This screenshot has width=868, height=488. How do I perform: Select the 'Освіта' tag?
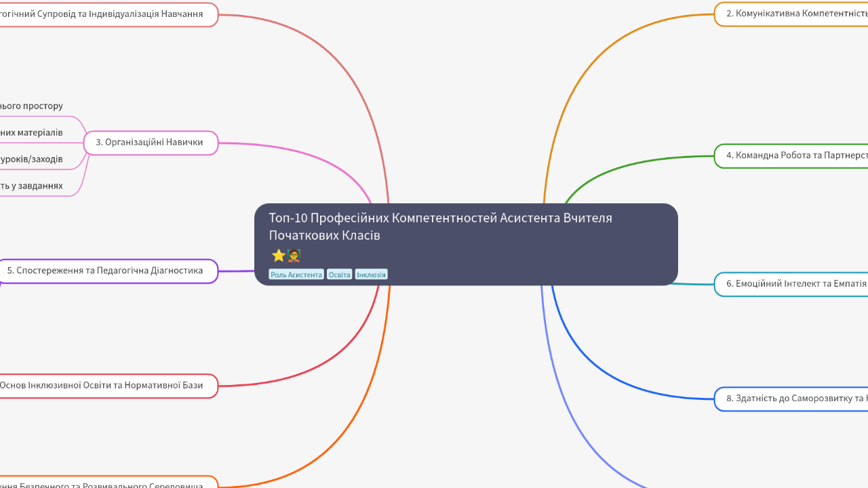point(339,274)
